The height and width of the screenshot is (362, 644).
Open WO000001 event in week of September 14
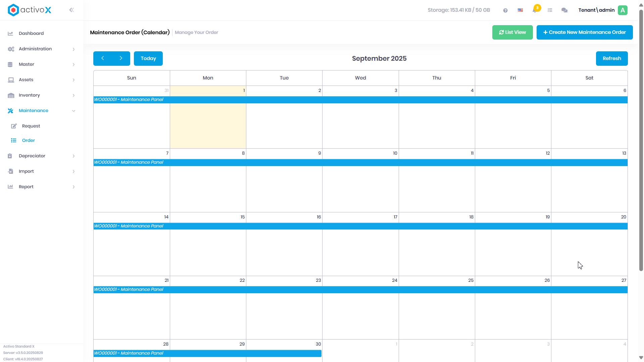(360, 226)
